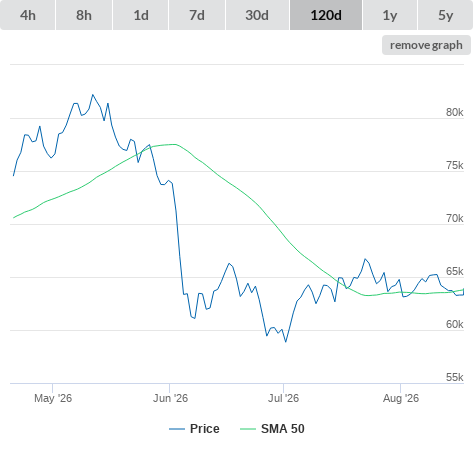Show the 30d chart range
Viewport: 474px width, 455px height.
click(x=257, y=15)
